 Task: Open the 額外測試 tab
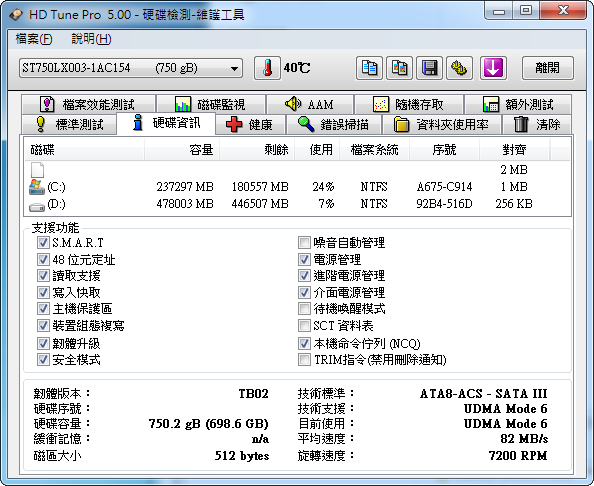point(518,104)
